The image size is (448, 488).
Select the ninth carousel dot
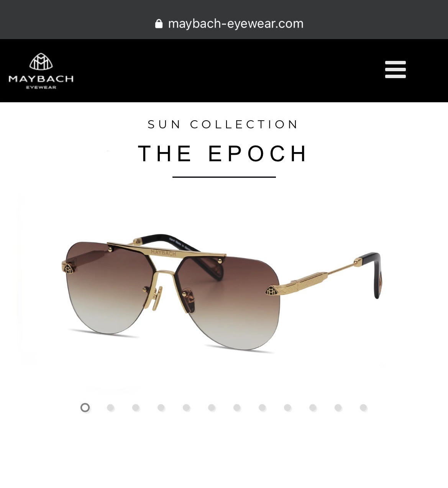[287, 408]
